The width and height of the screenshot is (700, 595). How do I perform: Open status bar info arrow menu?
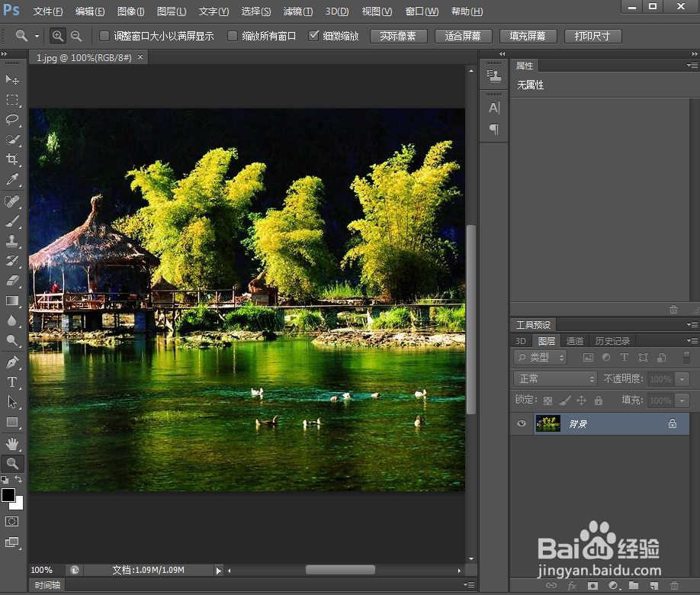[218, 571]
